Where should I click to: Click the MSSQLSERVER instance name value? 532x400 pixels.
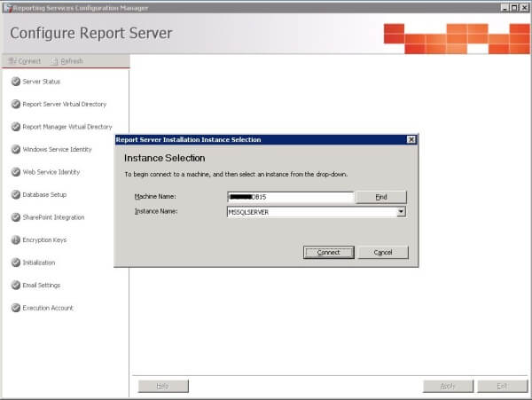coord(248,212)
